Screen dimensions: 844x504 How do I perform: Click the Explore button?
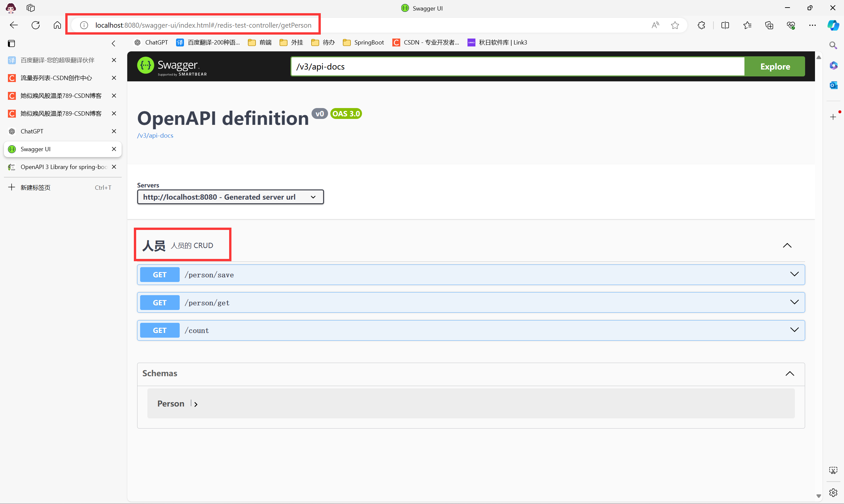[x=775, y=67]
